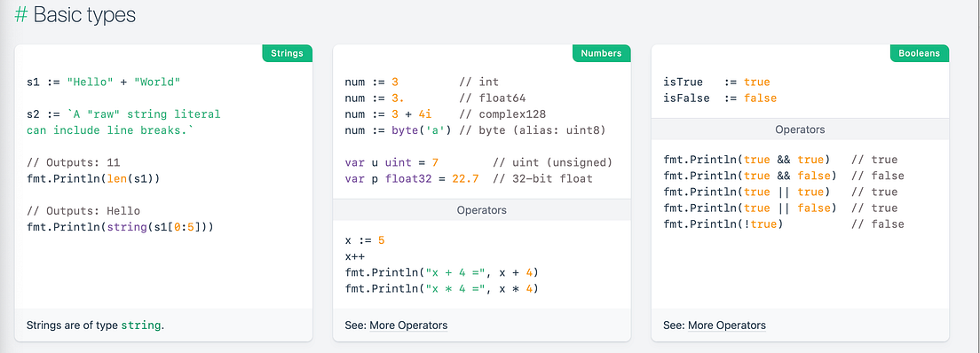Click fmt.Println(string(s1[0:5])) line
This screenshot has height=353, width=980.
pos(121,227)
